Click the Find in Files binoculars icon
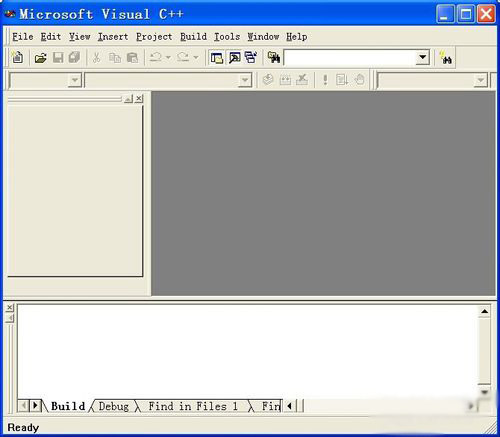Viewport: 500px width, 437px height. (x=274, y=58)
